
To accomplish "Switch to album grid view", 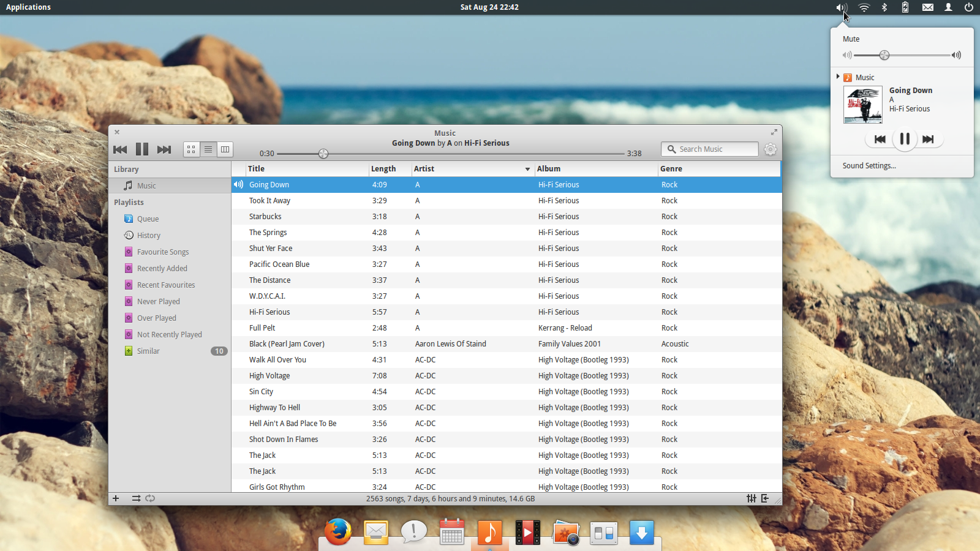I will (192, 149).
